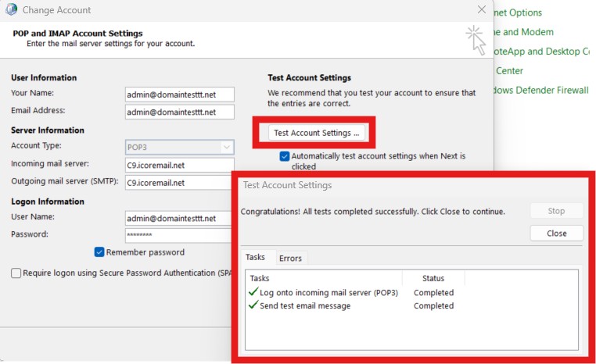This screenshot has width=596, height=364.
Task: Select the Outgoing mail server SMTP field
Action: pos(179,183)
